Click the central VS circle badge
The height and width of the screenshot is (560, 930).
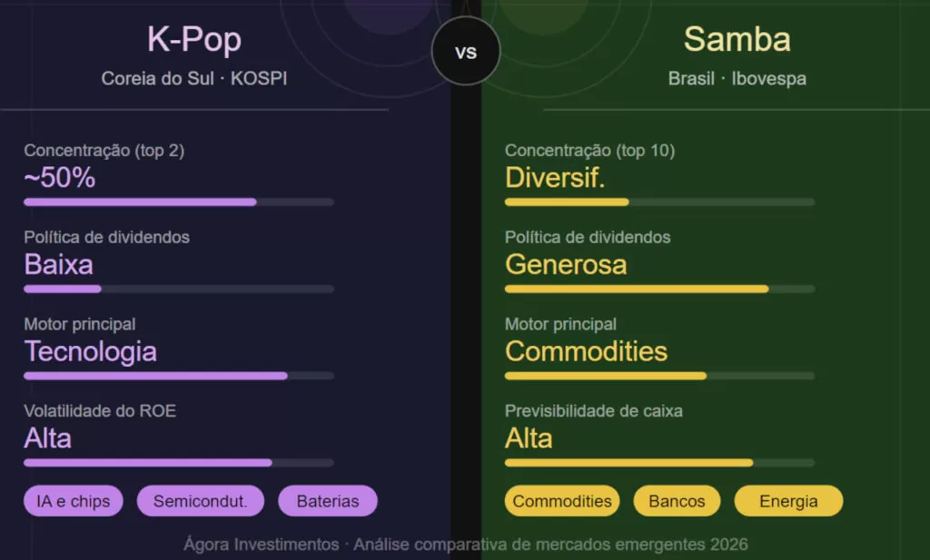(x=465, y=52)
